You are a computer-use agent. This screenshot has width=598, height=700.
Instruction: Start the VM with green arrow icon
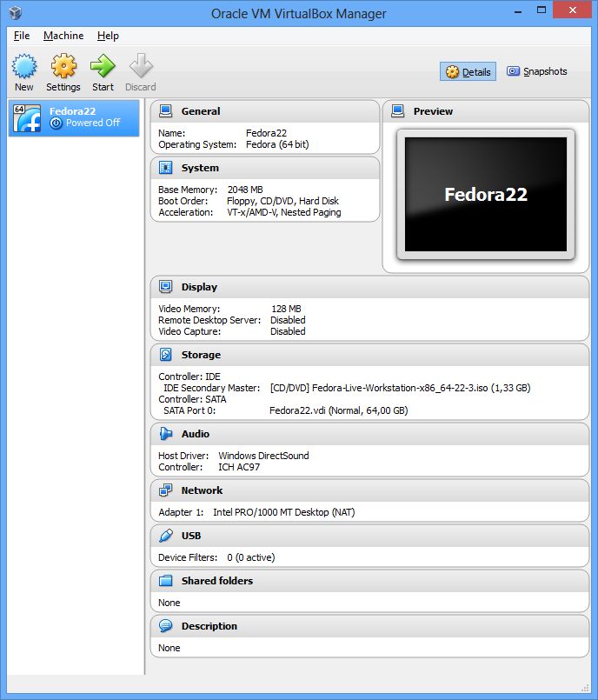point(103,66)
